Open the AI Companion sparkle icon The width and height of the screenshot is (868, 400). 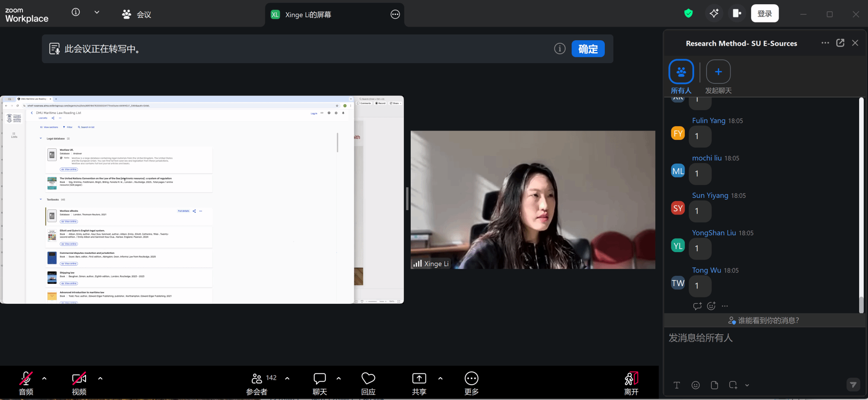[714, 14]
